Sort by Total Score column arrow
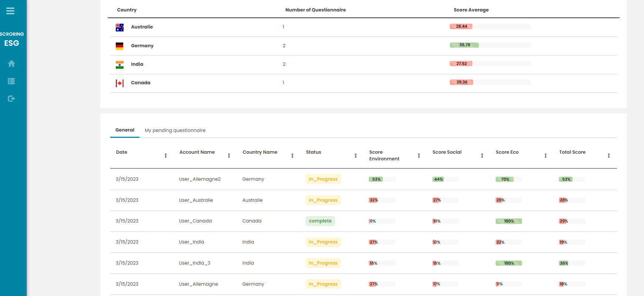 coord(608,156)
